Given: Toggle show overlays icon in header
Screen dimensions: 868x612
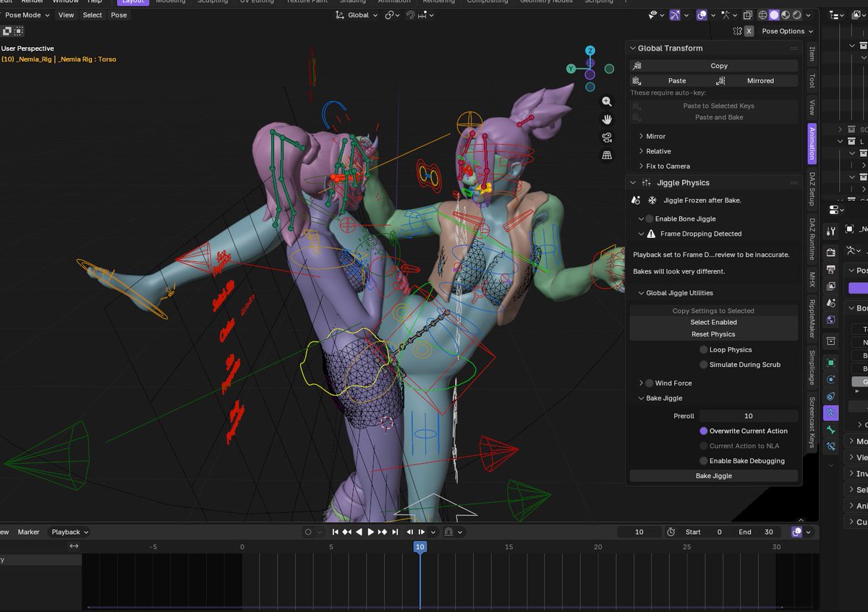Looking at the screenshot, I should click(x=702, y=14).
